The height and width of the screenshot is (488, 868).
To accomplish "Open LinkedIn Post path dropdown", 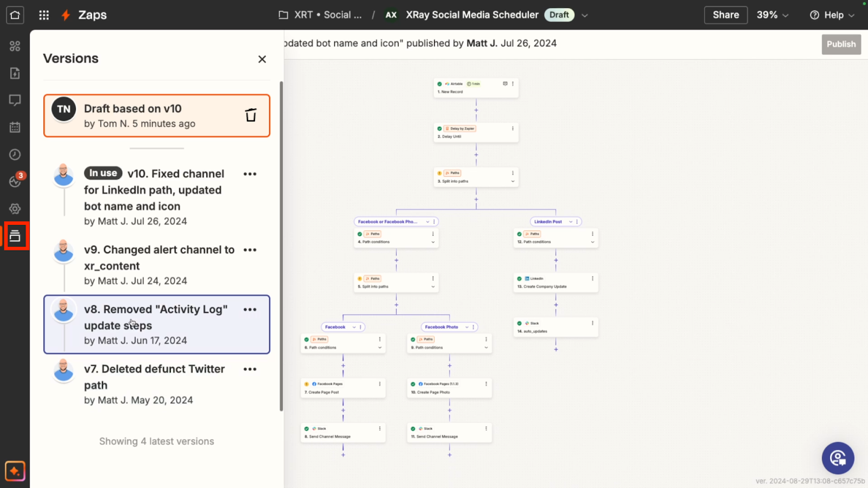I will tap(571, 222).
